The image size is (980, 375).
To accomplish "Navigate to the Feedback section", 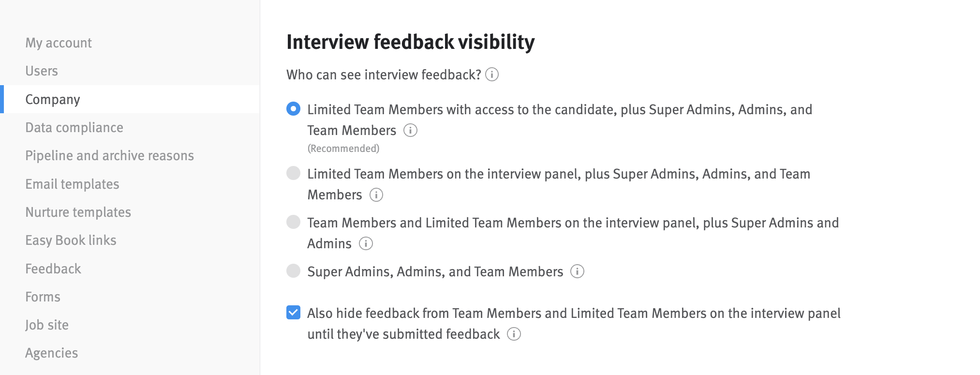I will tap(53, 269).
